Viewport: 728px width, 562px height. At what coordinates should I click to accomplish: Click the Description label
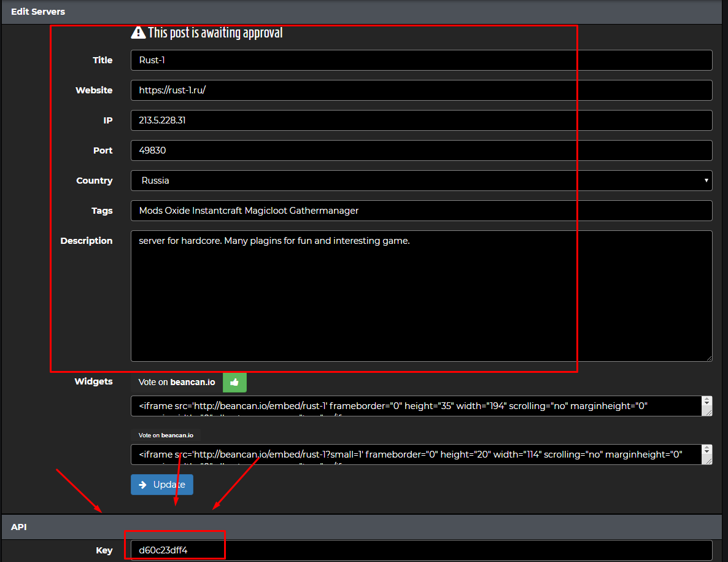(x=87, y=241)
